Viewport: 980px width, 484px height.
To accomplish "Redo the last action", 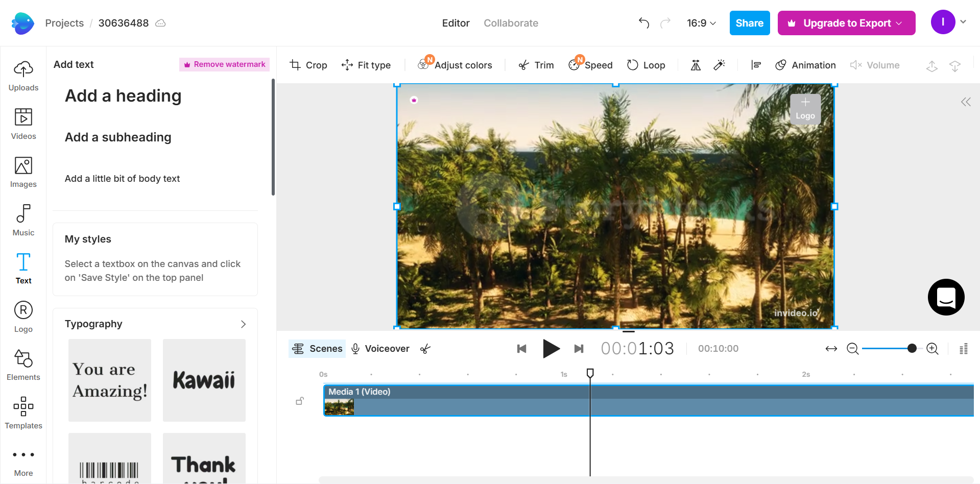I will coord(665,23).
